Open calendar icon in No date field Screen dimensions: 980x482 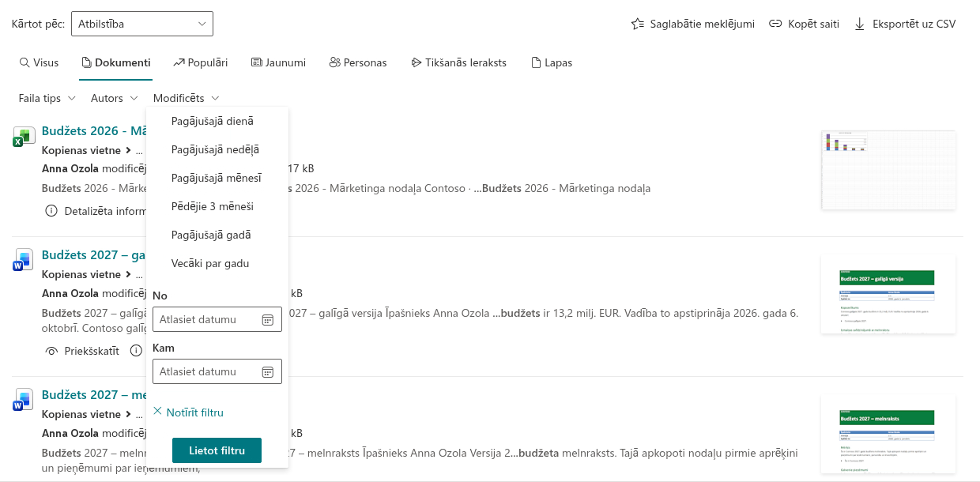268,320
